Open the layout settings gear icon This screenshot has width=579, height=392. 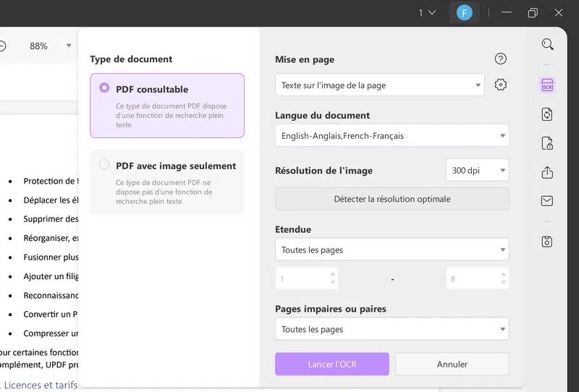[500, 85]
